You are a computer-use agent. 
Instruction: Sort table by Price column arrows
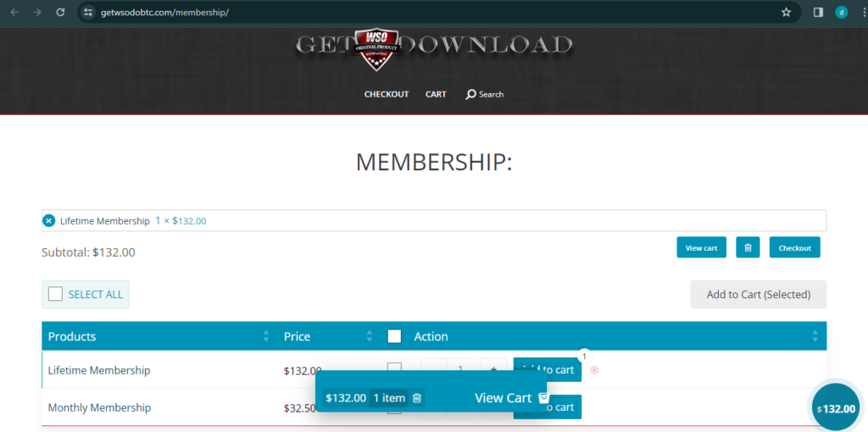[x=370, y=336]
